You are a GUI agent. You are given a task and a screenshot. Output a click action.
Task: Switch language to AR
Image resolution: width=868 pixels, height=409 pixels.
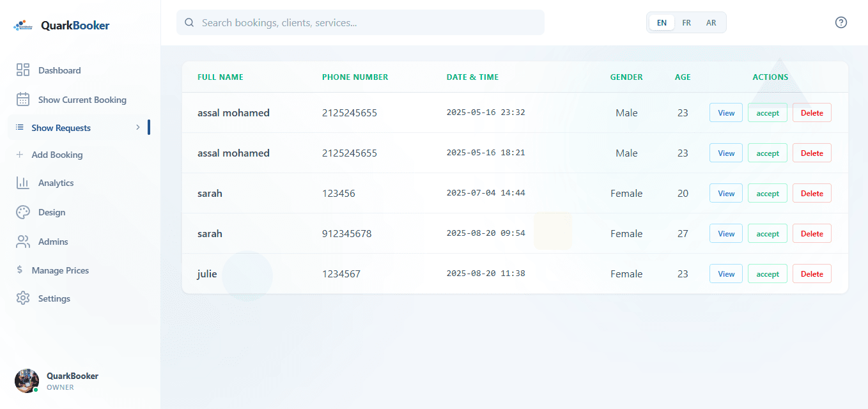(711, 22)
